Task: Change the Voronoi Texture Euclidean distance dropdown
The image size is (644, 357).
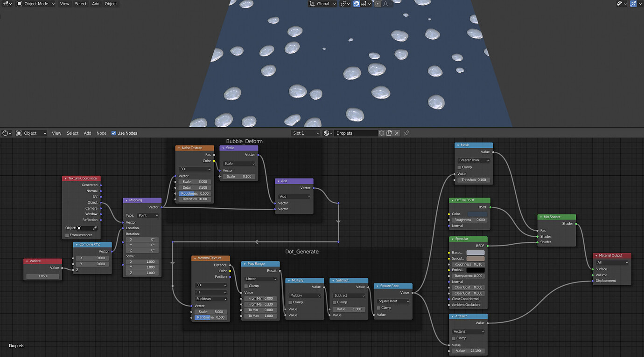Action: 210,299
